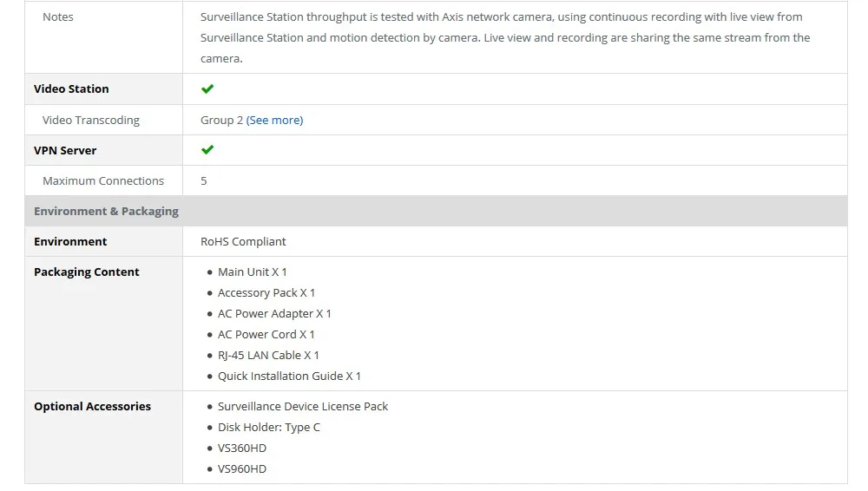Click the Quick Installation Guide X 1 item
Image resolution: width=868 pixels, height=491 pixels.
click(x=289, y=376)
